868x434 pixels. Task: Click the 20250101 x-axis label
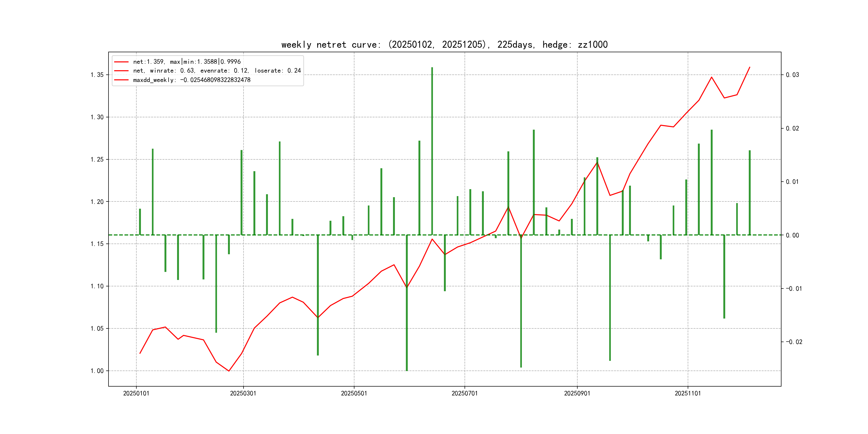[x=136, y=393]
